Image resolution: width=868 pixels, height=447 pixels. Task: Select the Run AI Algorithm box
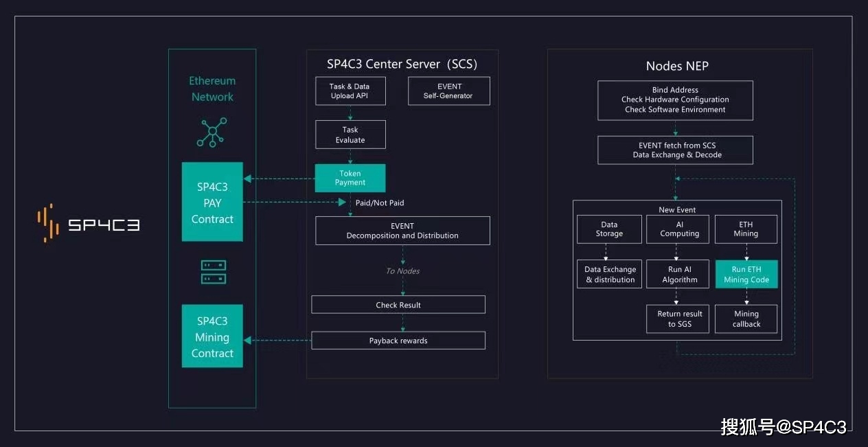679,274
